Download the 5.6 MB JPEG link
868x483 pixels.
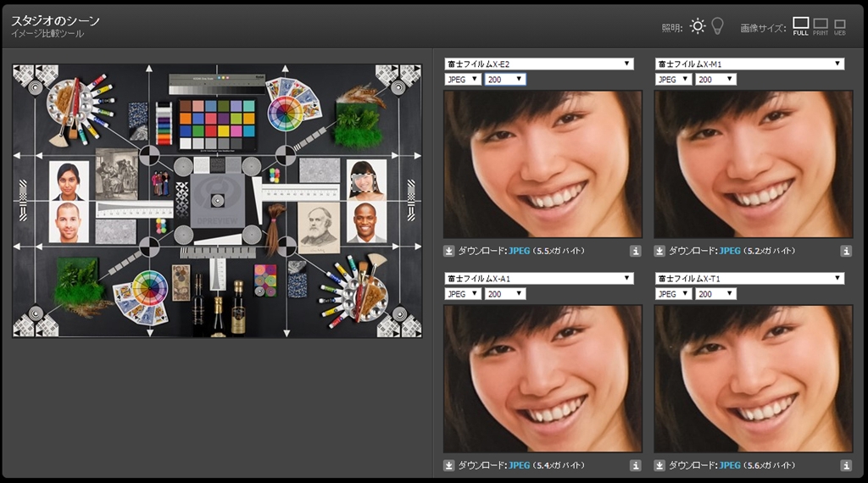pos(730,466)
